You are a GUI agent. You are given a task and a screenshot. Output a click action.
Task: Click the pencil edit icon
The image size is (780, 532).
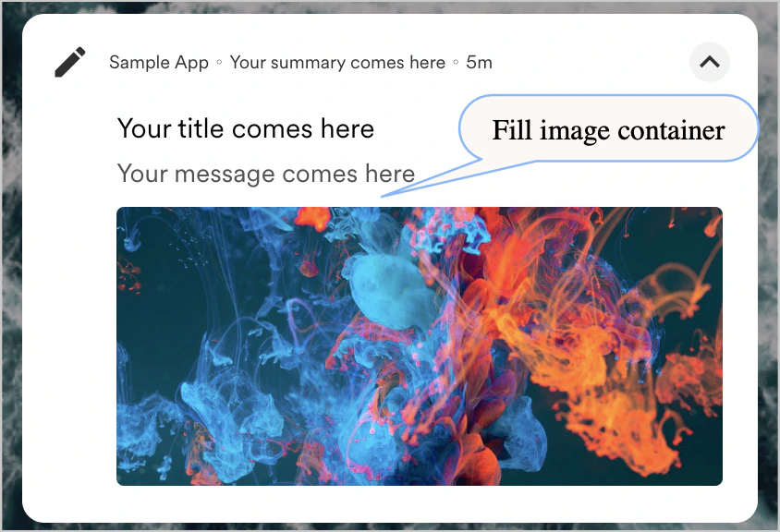(69, 62)
